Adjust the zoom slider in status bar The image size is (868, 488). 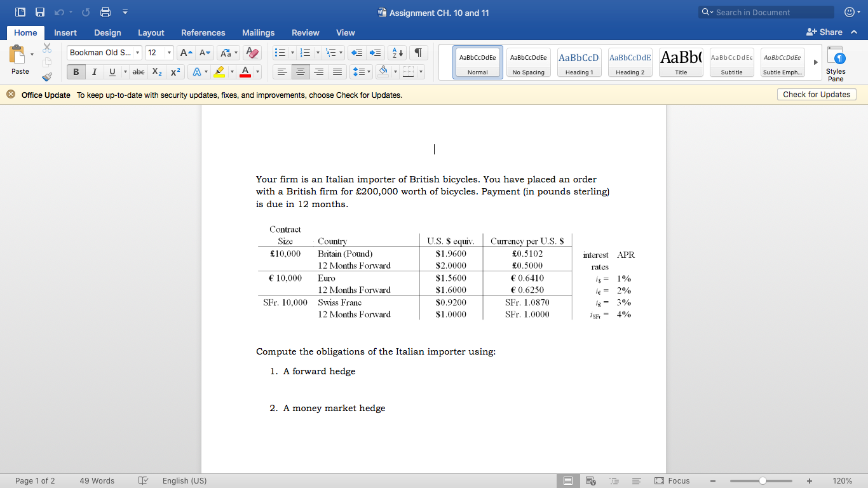pyautogui.click(x=763, y=481)
